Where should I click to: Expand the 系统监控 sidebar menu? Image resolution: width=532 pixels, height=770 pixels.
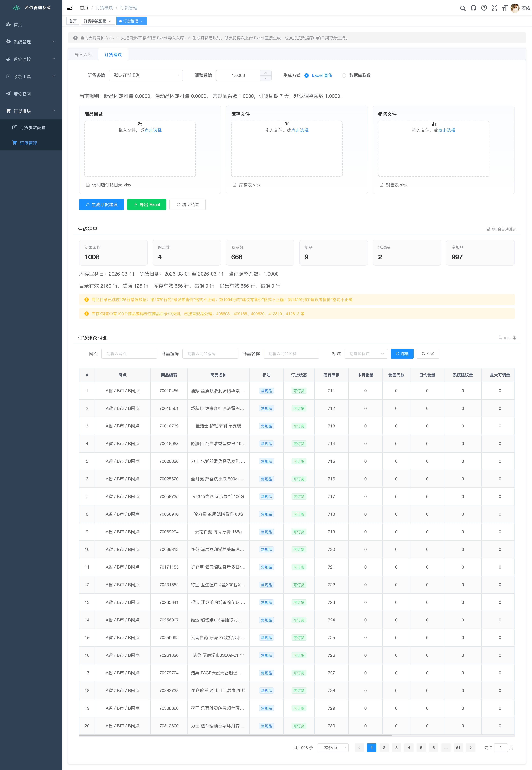[31, 59]
